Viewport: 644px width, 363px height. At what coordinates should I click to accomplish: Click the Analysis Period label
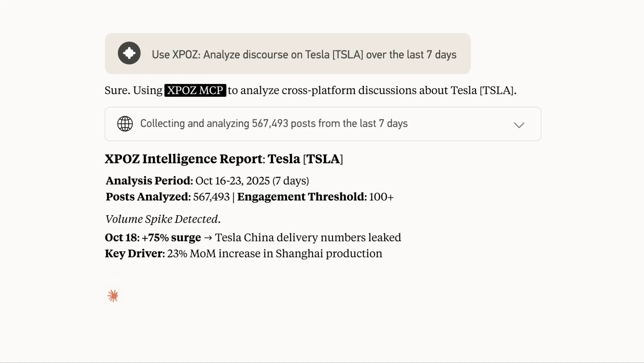[149, 181]
